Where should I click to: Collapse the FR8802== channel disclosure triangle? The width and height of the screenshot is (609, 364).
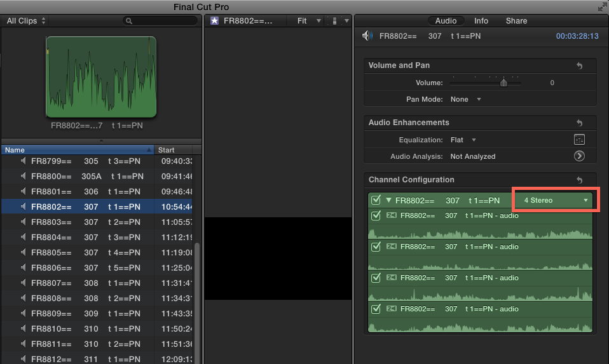(388, 200)
